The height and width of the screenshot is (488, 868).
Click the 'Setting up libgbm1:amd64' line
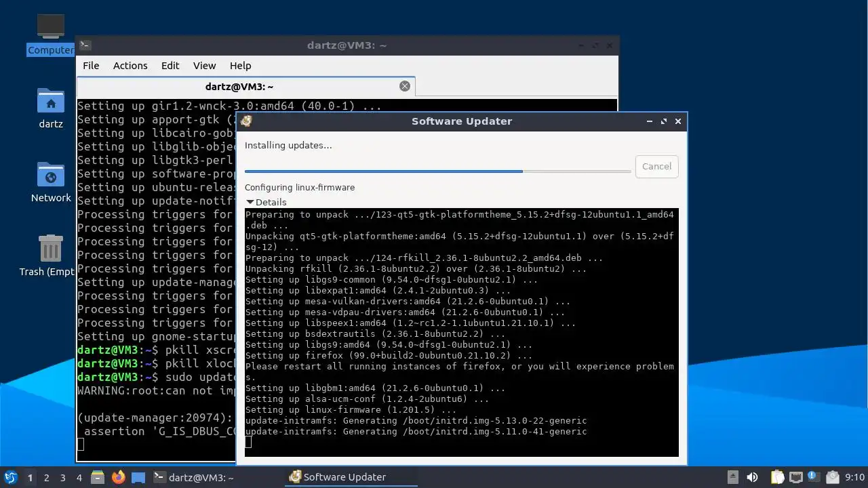pyautogui.click(x=375, y=388)
